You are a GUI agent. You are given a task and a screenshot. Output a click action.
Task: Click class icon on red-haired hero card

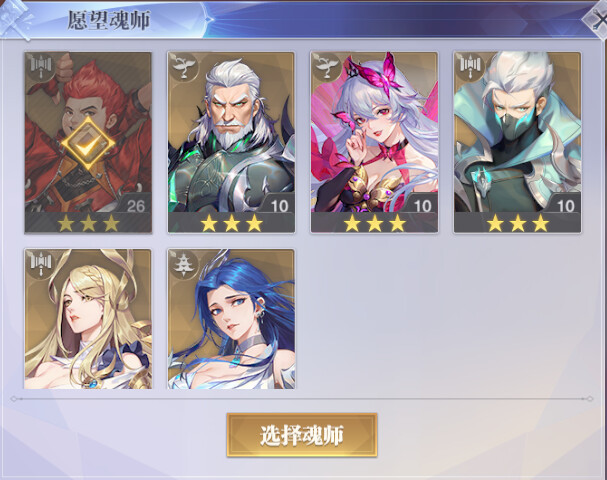(x=41, y=67)
